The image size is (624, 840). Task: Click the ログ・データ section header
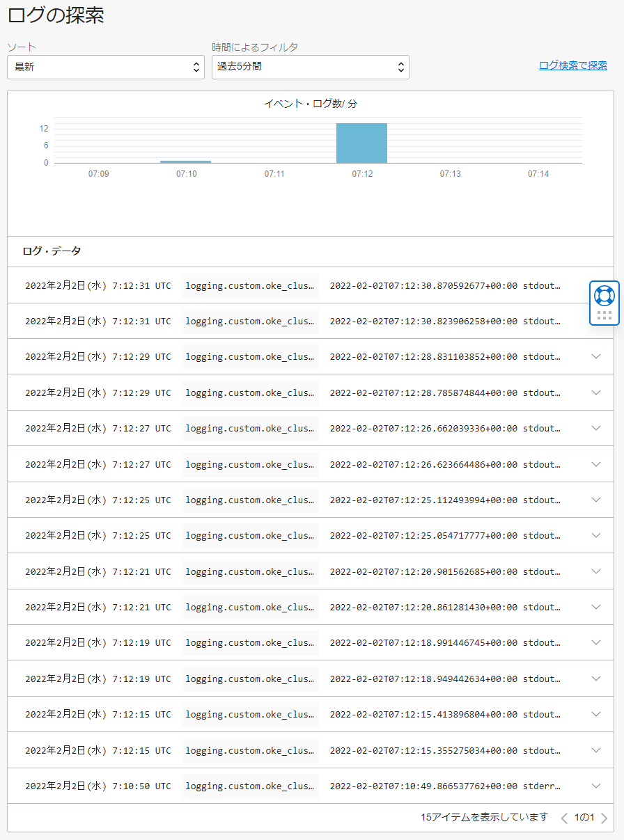tap(52, 251)
